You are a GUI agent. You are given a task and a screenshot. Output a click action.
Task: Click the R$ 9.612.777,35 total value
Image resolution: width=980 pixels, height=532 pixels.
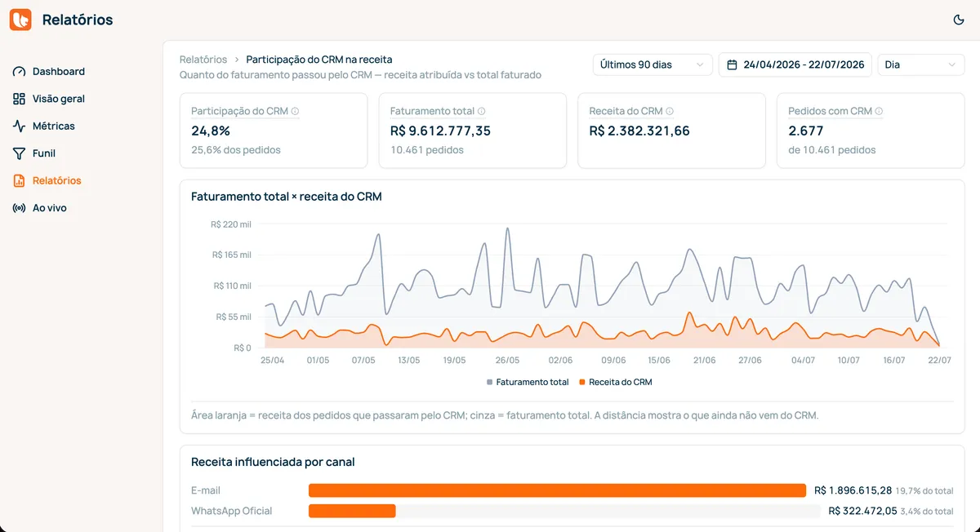[440, 131]
